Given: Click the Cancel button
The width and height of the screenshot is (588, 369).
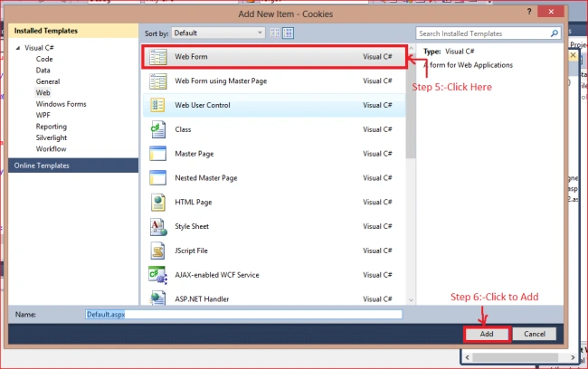Looking at the screenshot, I should pyautogui.click(x=535, y=334).
